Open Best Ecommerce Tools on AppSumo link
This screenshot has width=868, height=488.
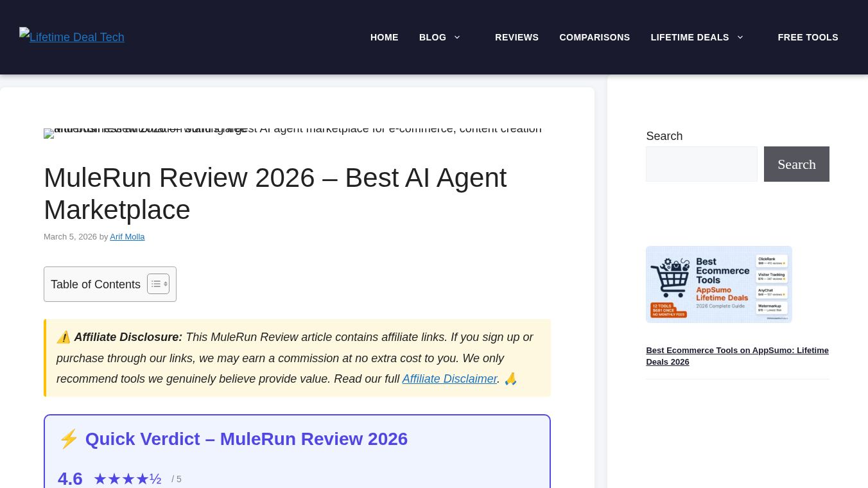click(737, 356)
